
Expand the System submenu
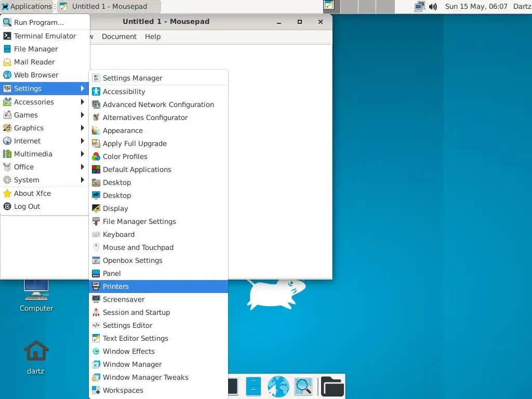pos(45,180)
